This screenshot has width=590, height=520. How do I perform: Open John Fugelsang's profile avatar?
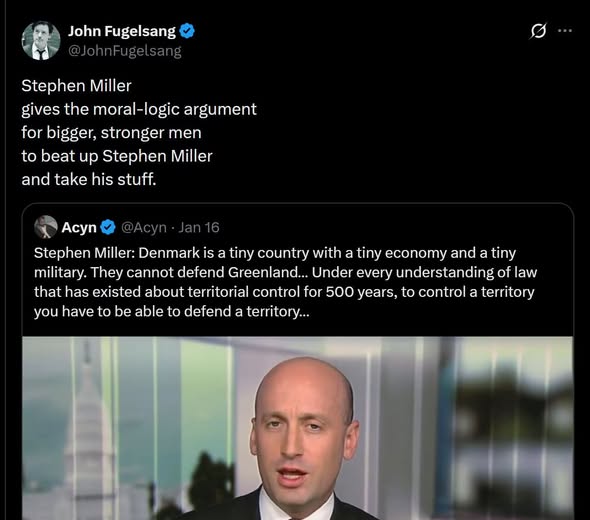(x=41, y=41)
